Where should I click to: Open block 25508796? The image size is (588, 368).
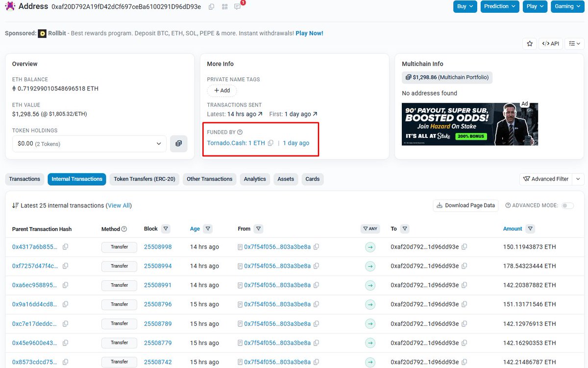pos(158,304)
